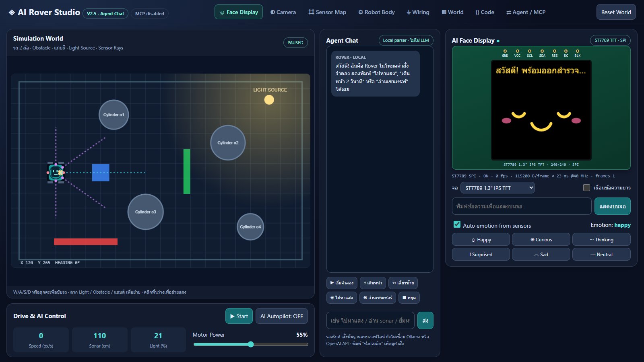Send the chat message with ส่ง
The image size is (644, 362).
click(x=425, y=321)
